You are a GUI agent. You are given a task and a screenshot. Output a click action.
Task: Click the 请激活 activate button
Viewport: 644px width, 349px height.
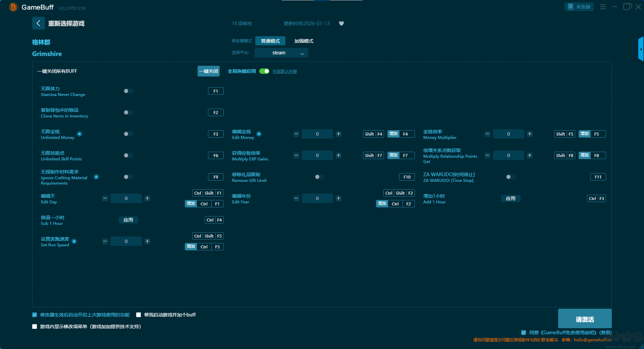click(584, 319)
